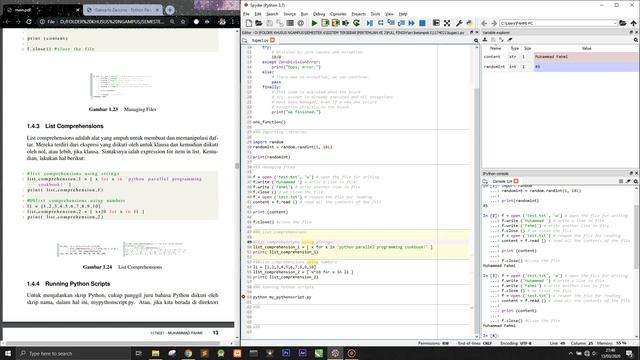Stop debugging with the blue square

[x=422, y=23]
